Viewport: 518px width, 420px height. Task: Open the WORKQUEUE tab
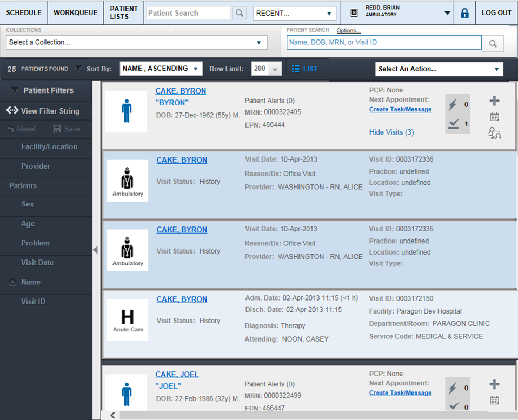point(75,12)
